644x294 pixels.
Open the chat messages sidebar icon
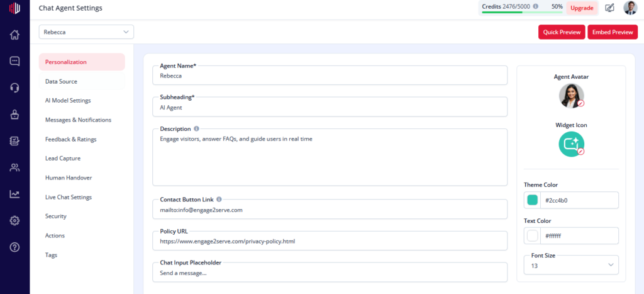15,61
